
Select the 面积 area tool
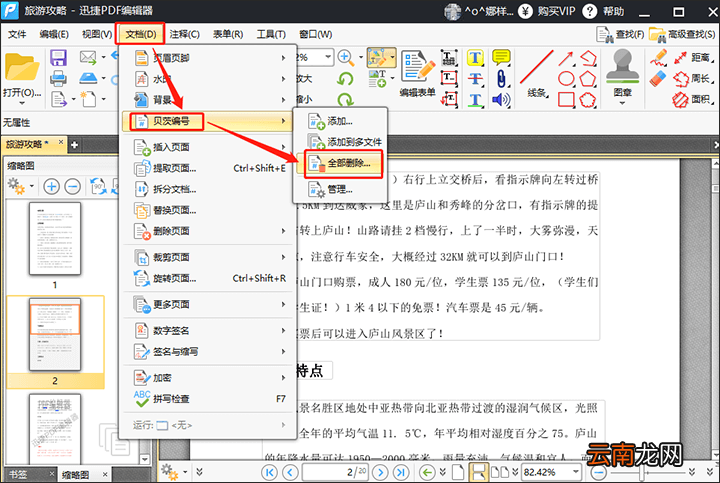coord(693,99)
